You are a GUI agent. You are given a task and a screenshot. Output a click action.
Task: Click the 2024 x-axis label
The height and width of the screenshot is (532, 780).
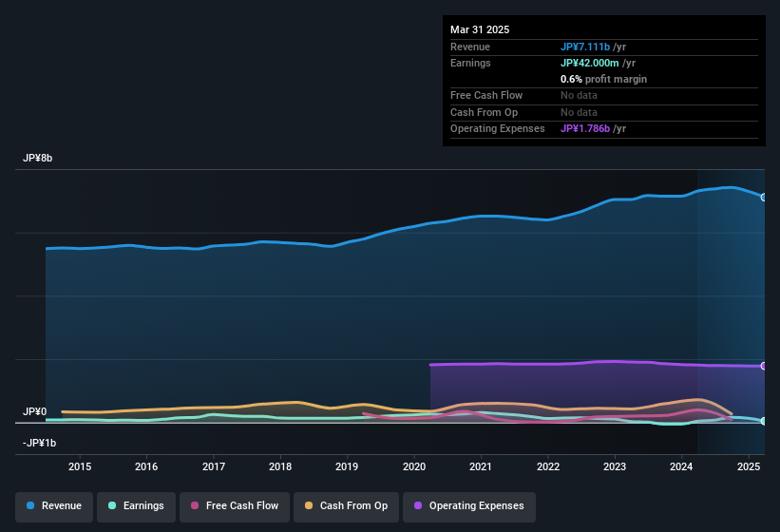(x=681, y=466)
